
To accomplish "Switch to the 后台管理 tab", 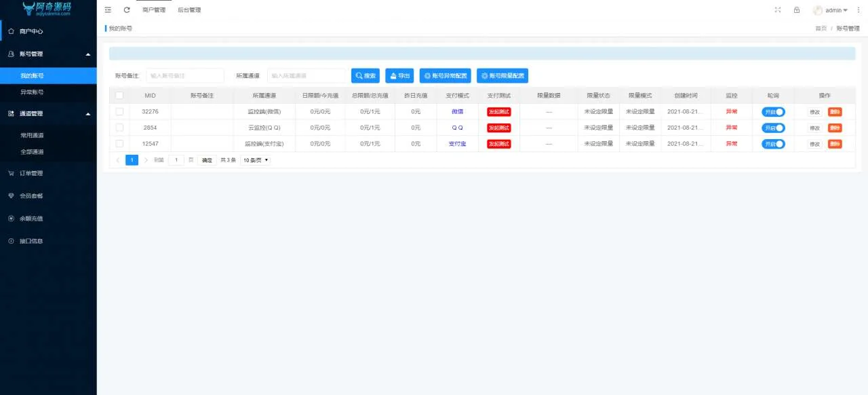I will tap(189, 10).
